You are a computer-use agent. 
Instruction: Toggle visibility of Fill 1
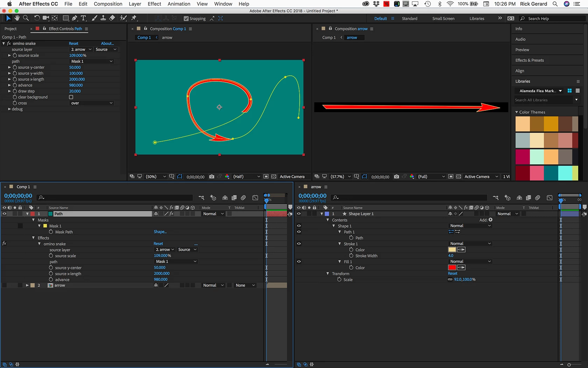299,262
